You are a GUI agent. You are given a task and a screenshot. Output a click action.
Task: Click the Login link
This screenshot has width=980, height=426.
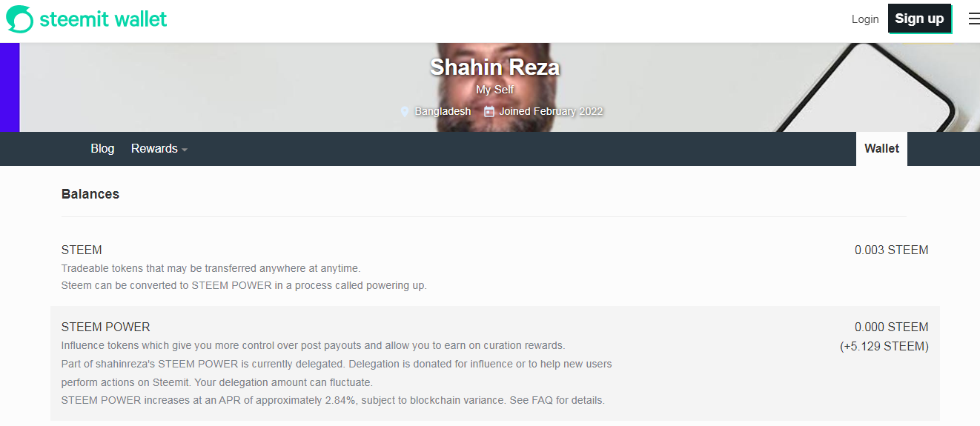[865, 19]
